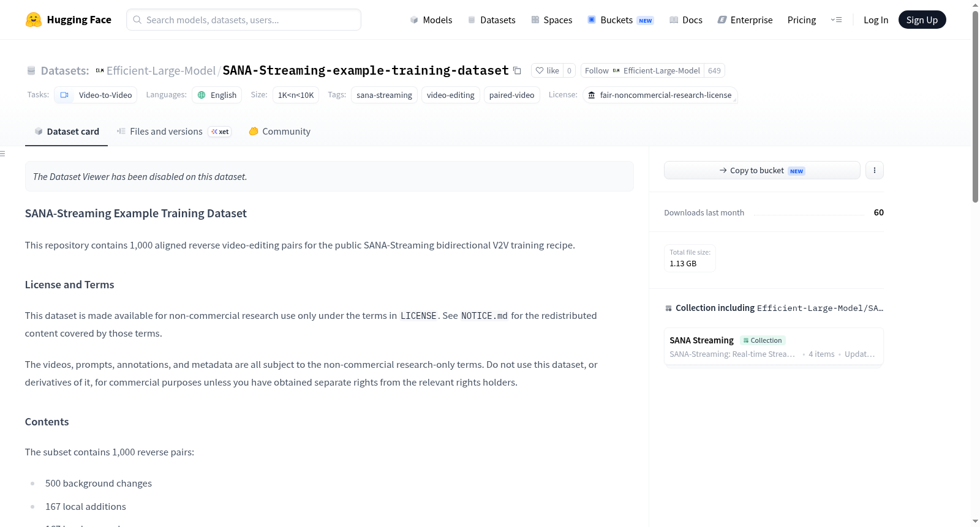Screen dimensions: 980x527
Task: Click the Sign Up button
Action: point(922,20)
